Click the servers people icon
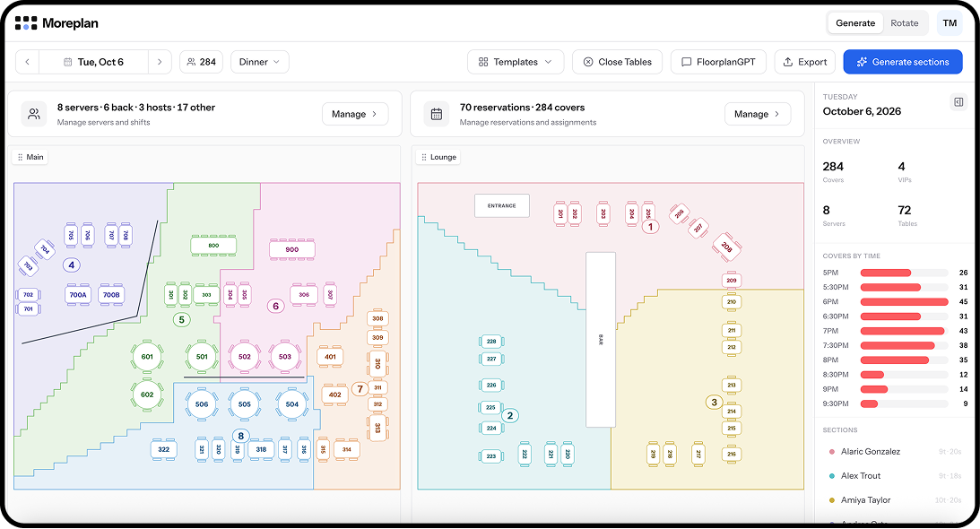980x529 pixels. pyautogui.click(x=34, y=114)
